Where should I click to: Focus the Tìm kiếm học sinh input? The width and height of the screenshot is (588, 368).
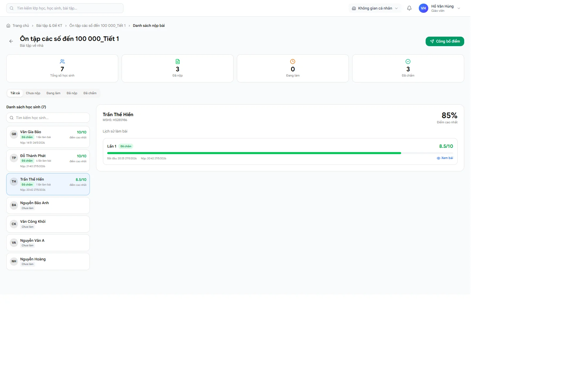click(x=48, y=118)
